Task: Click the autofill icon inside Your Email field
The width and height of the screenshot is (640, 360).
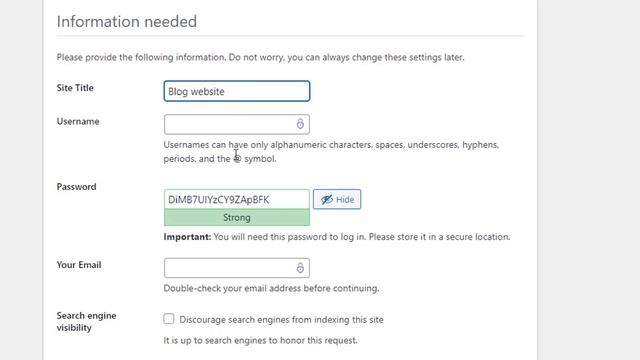Action: click(x=300, y=268)
